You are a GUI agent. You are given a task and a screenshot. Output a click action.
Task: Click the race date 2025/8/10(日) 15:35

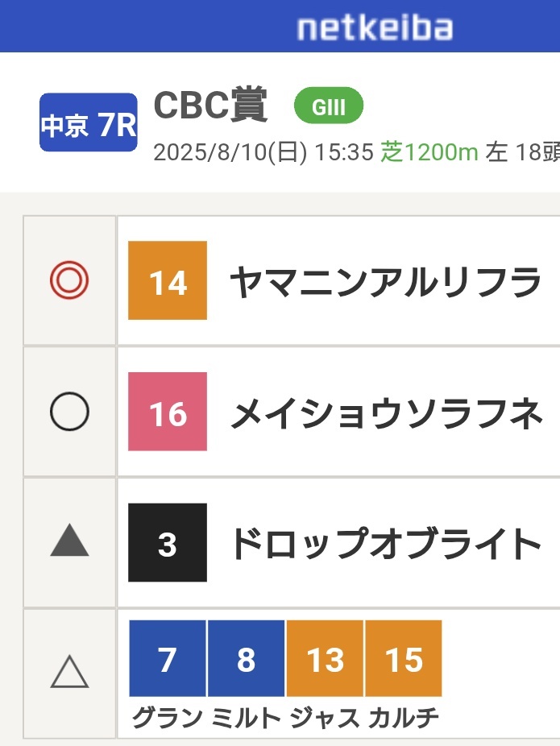[263, 153]
